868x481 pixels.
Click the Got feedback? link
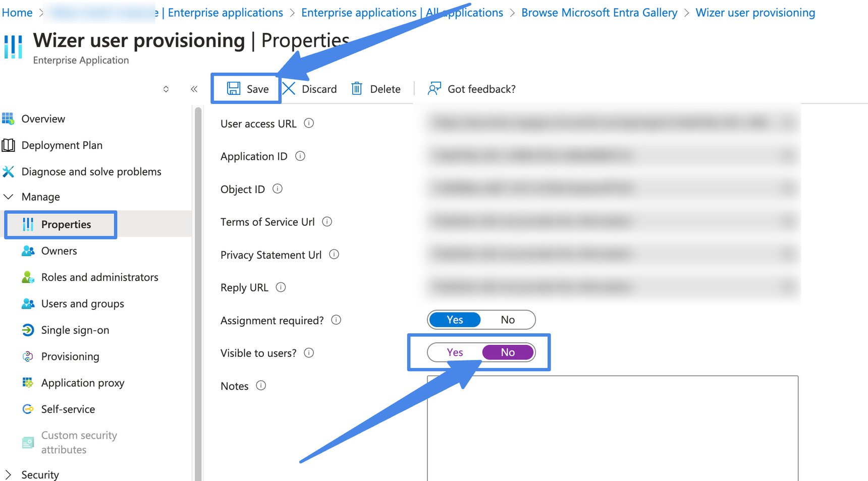click(481, 89)
